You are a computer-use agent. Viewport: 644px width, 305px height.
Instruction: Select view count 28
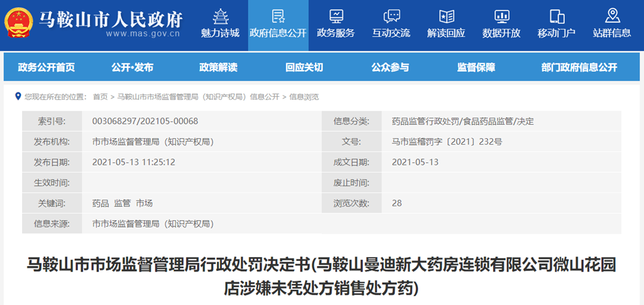(x=397, y=203)
